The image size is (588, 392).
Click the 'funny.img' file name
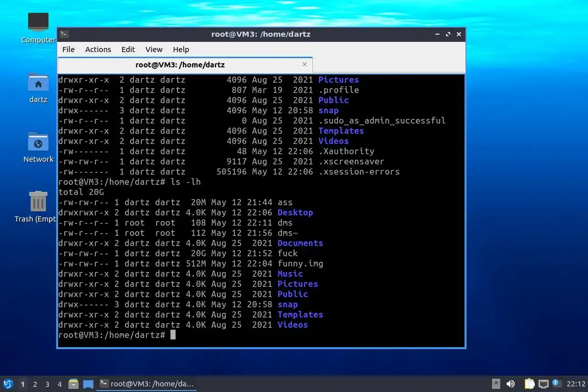point(300,264)
